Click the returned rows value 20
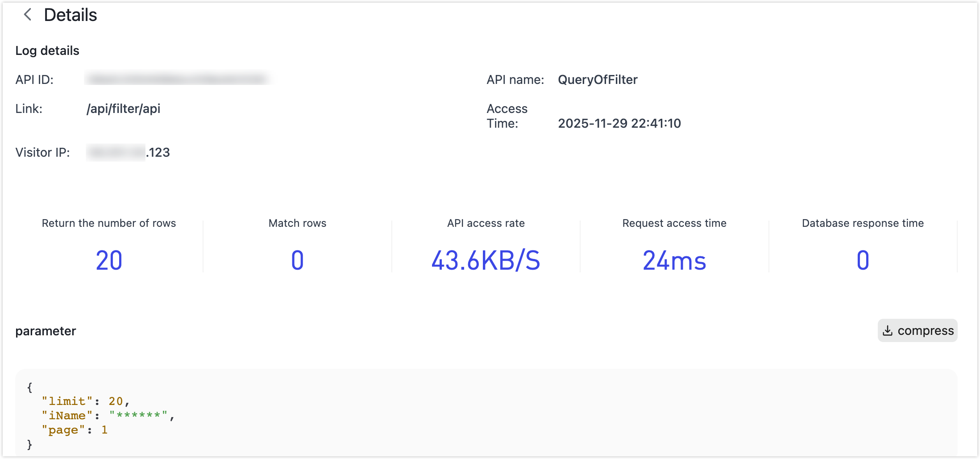This screenshot has width=980, height=459. [109, 260]
